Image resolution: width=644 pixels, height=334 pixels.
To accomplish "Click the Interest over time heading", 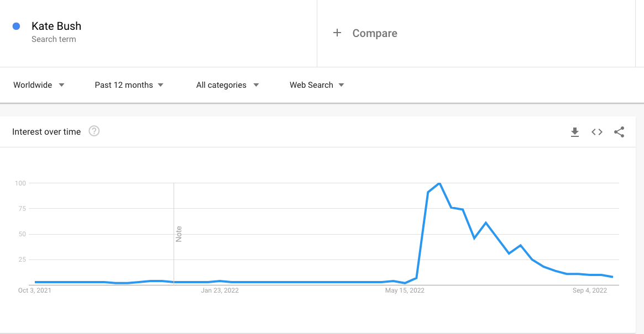I will coord(46,132).
